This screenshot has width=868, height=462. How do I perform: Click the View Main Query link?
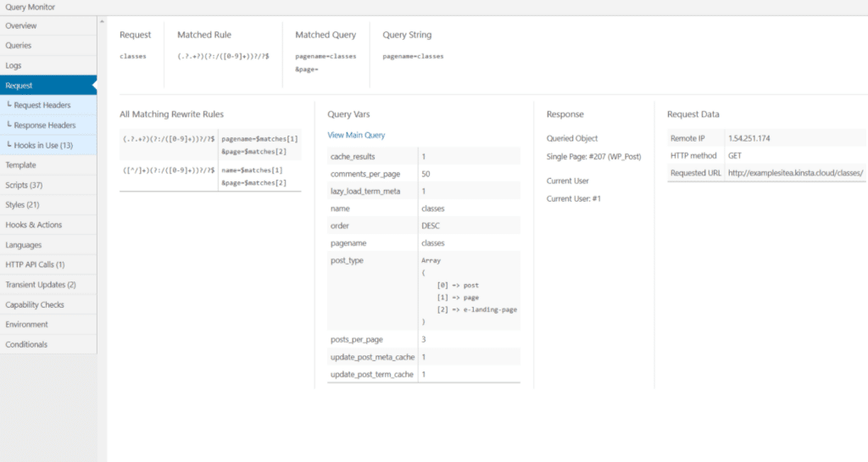point(356,135)
